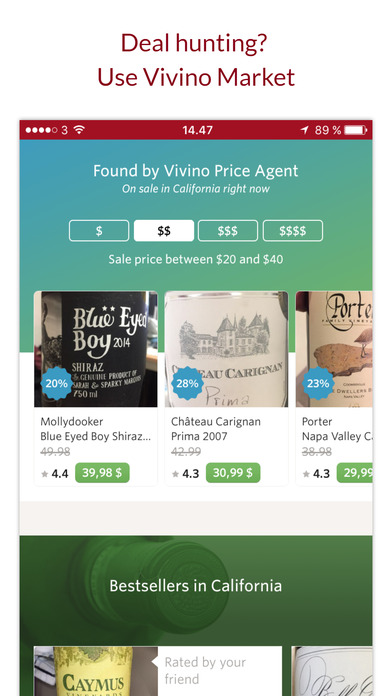Buy Mollydooker for 39,98 $

tap(102, 473)
